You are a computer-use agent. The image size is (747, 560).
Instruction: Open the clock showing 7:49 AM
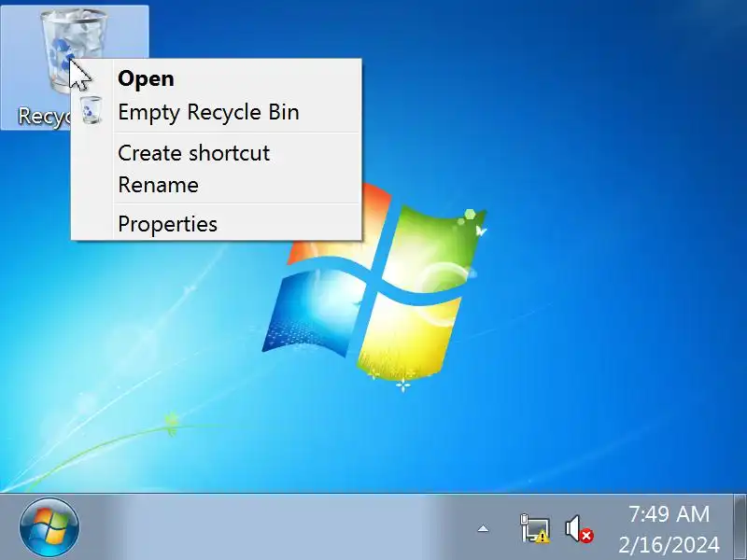669,528
